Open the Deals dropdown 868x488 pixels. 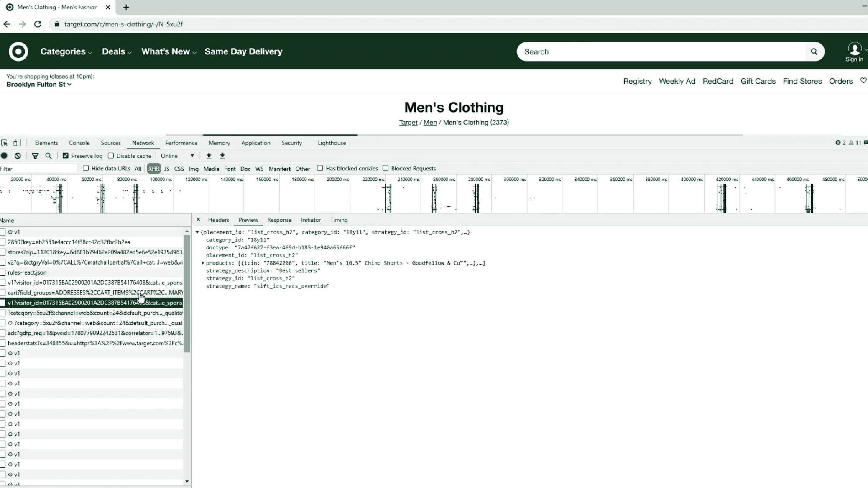click(117, 51)
